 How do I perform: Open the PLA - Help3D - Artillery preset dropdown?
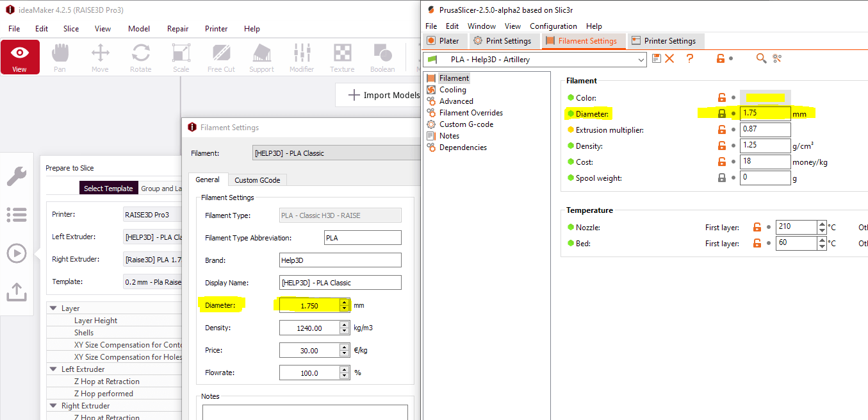coord(535,60)
